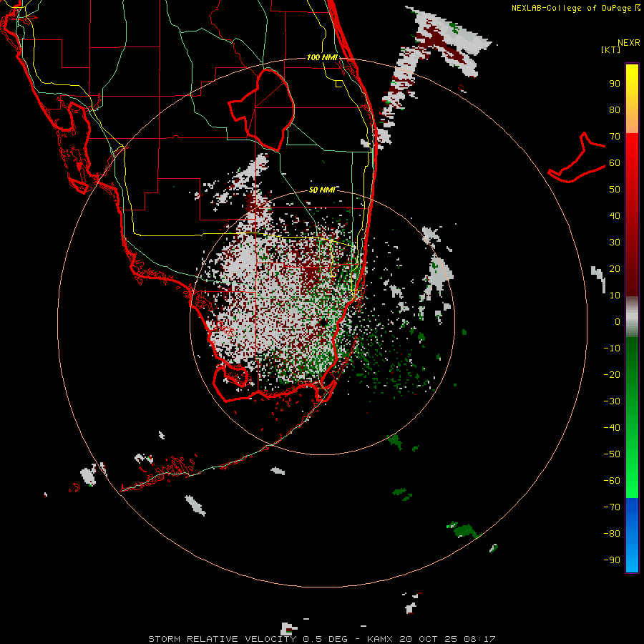This screenshot has width=644, height=644.
Task: Click the 50 value on the velocity scale
Action: pos(615,190)
